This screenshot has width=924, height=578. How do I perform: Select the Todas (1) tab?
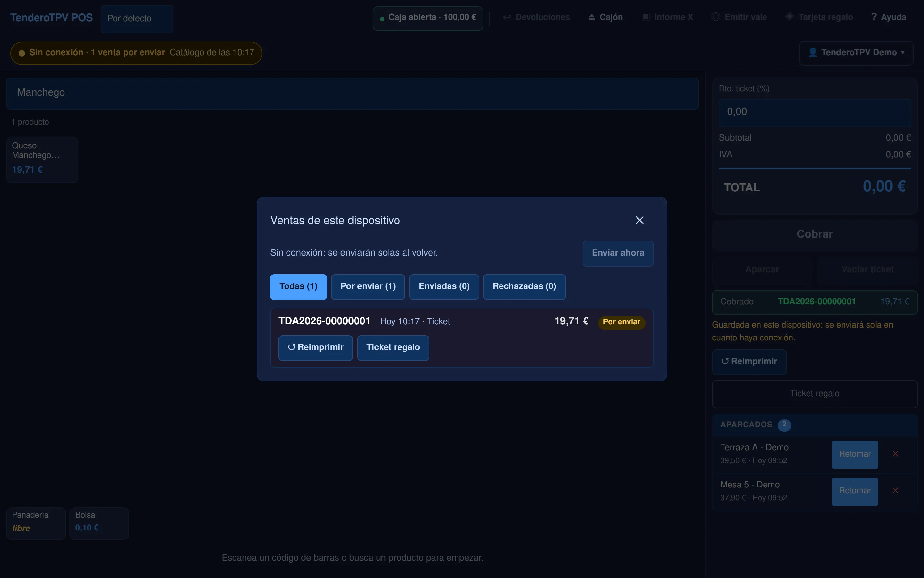(x=298, y=287)
